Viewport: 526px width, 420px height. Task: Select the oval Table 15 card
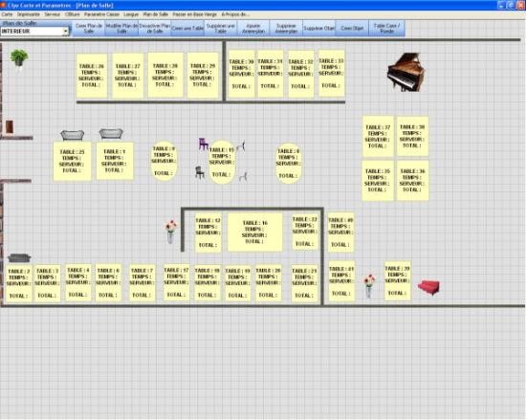[x=221, y=162]
